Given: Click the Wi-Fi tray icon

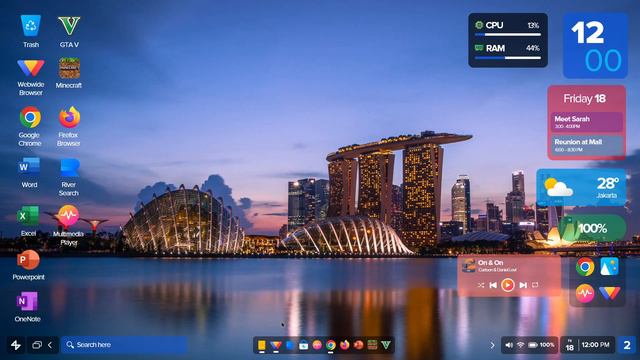Looking at the screenshot, I should pos(520,345).
